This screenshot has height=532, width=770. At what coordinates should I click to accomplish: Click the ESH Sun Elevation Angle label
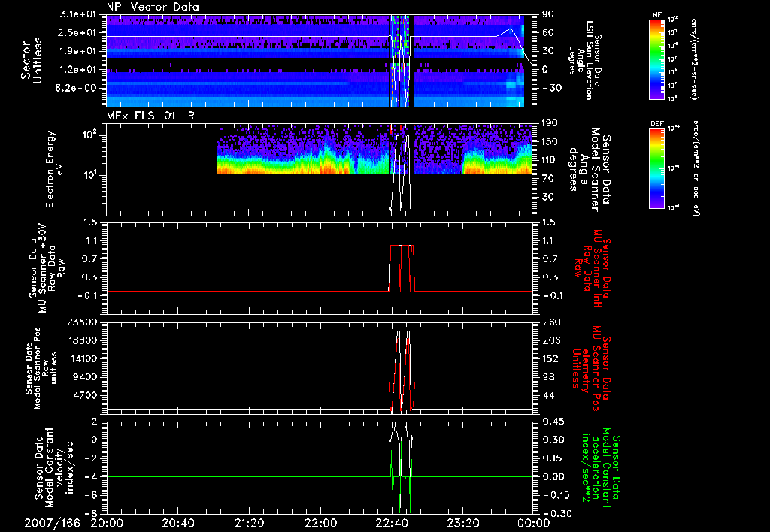point(585,60)
